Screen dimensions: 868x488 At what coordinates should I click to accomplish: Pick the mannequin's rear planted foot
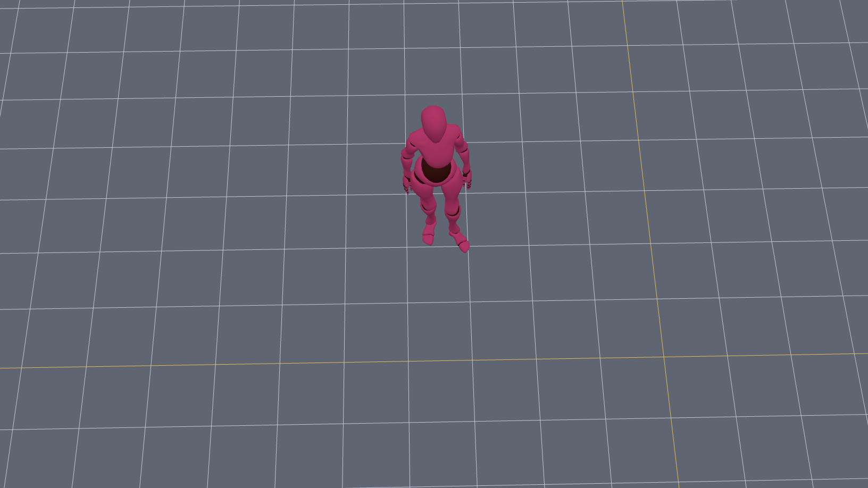click(428, 233)
